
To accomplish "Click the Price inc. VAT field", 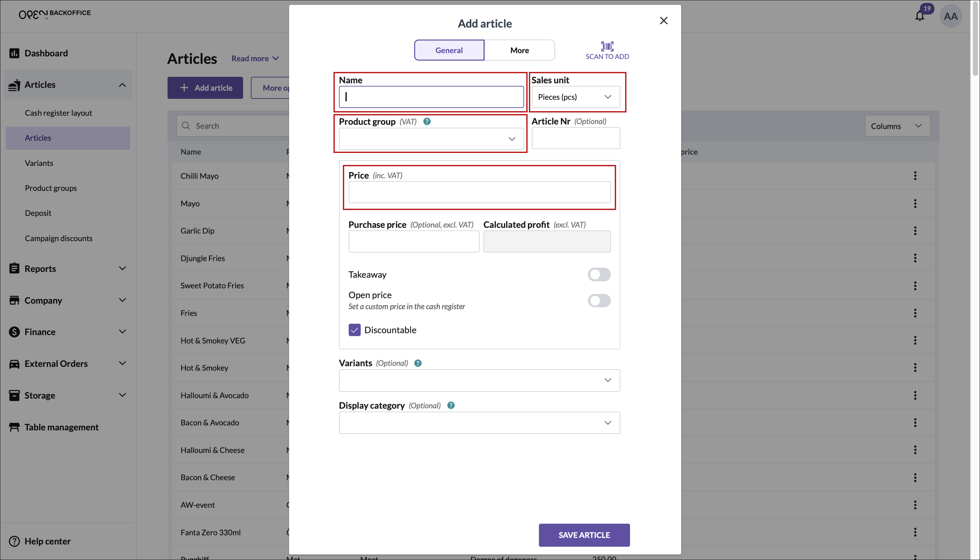I will [479, 192].
